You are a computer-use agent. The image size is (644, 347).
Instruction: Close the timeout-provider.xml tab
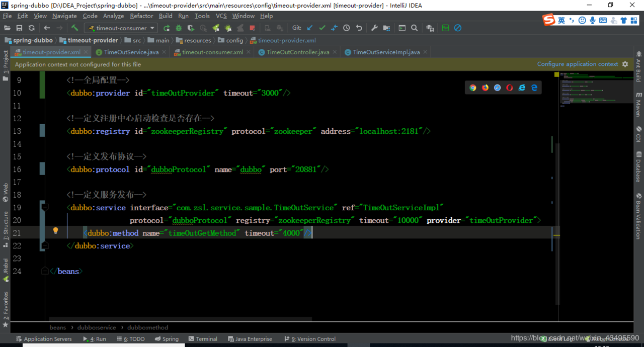click(86, 52)
